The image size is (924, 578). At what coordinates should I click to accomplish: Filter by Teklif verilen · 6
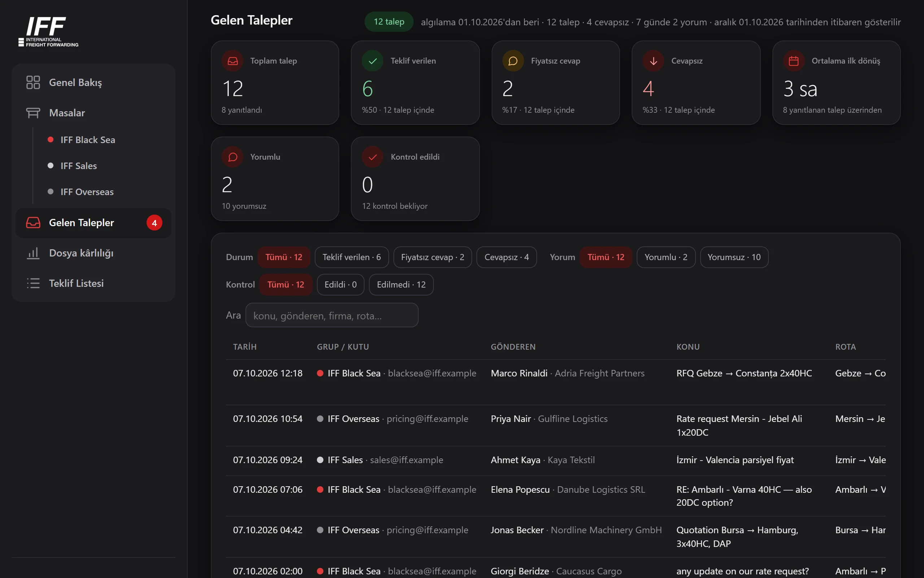pyautogui.click(x=352, y=257)
